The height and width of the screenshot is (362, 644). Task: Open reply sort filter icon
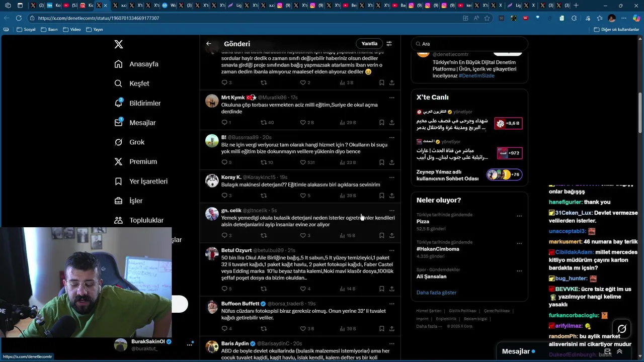[x=389, y=44]
